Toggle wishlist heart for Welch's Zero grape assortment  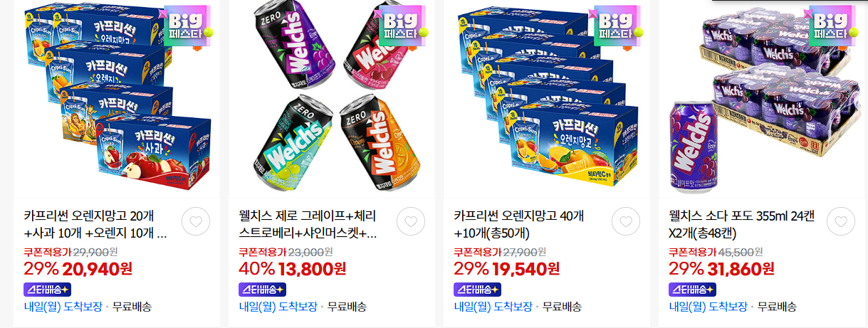(x=411, y=222)
